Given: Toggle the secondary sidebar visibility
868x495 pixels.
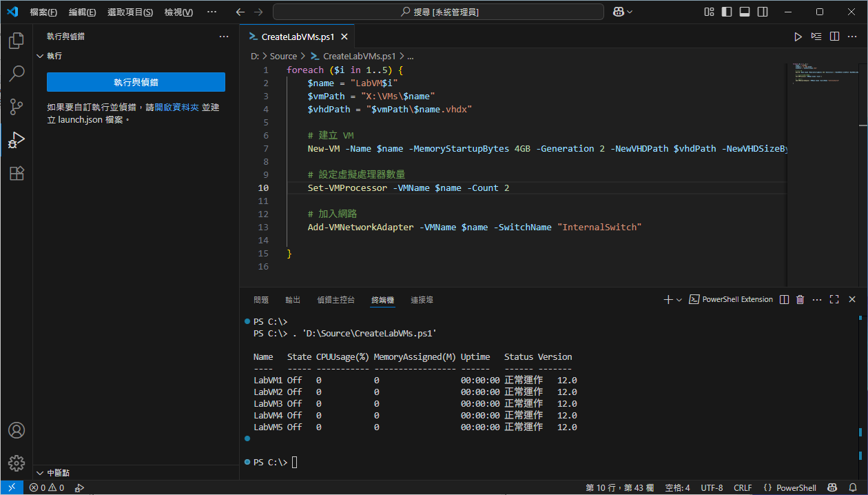Looking at the screenshot, I should (761, 12).
